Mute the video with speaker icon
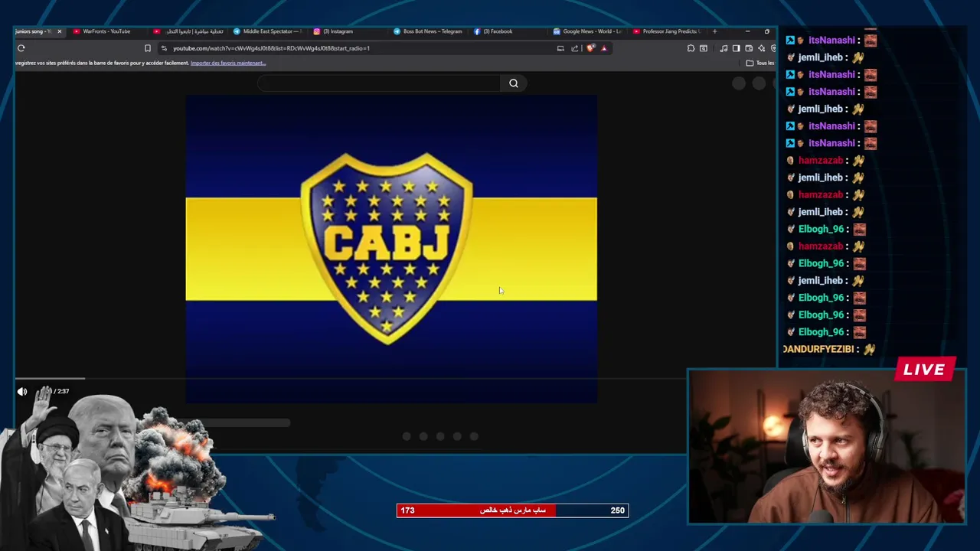The width and height of the screenshot is (980, 551). coord(22,391)
